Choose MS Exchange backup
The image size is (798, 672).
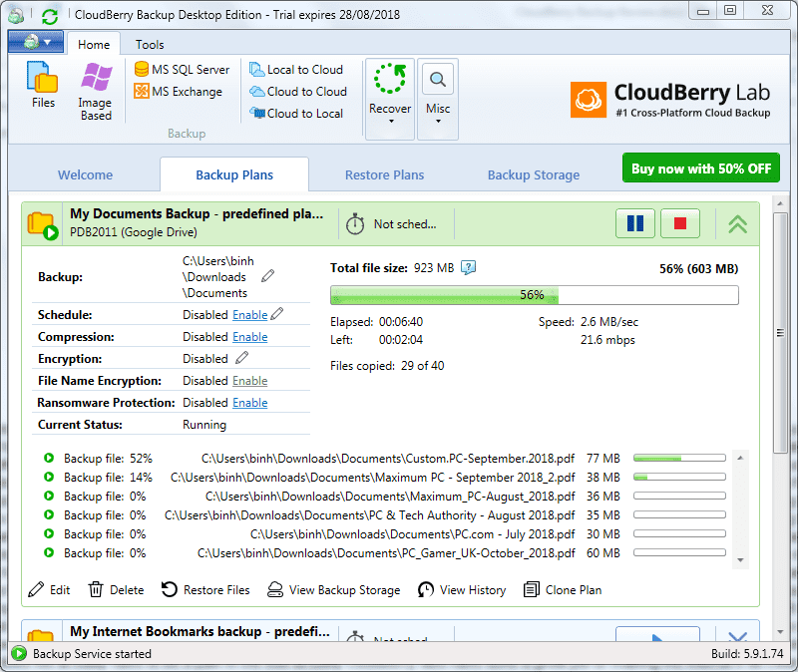click(179, 92)
